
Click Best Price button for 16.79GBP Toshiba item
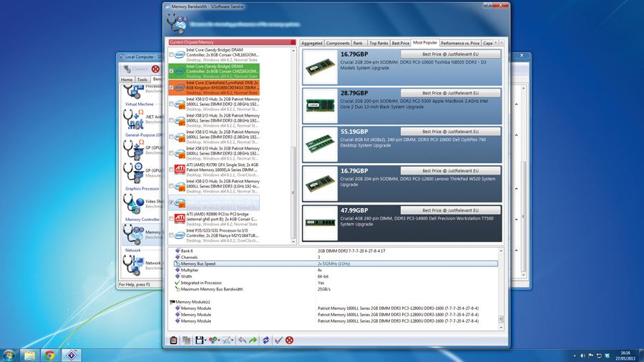[450, 54]
